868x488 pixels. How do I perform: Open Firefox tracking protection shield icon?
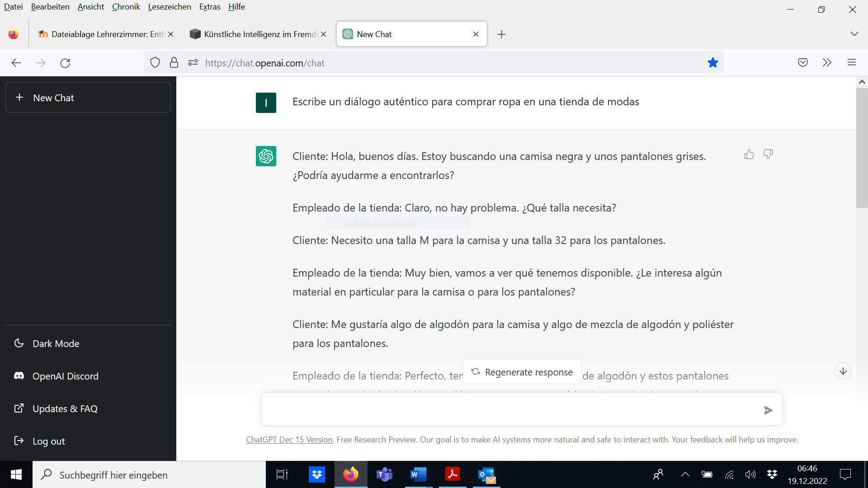155,63
